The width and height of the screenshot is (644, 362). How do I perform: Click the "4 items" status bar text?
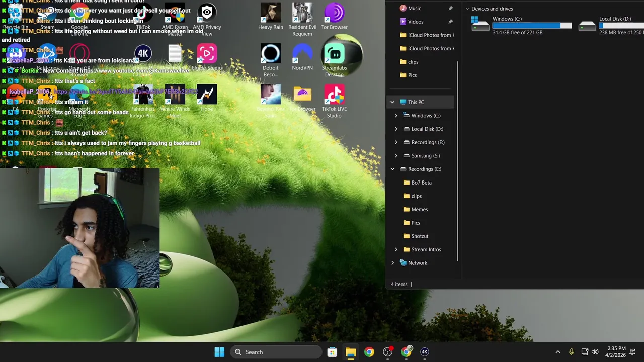pos(399,284)
